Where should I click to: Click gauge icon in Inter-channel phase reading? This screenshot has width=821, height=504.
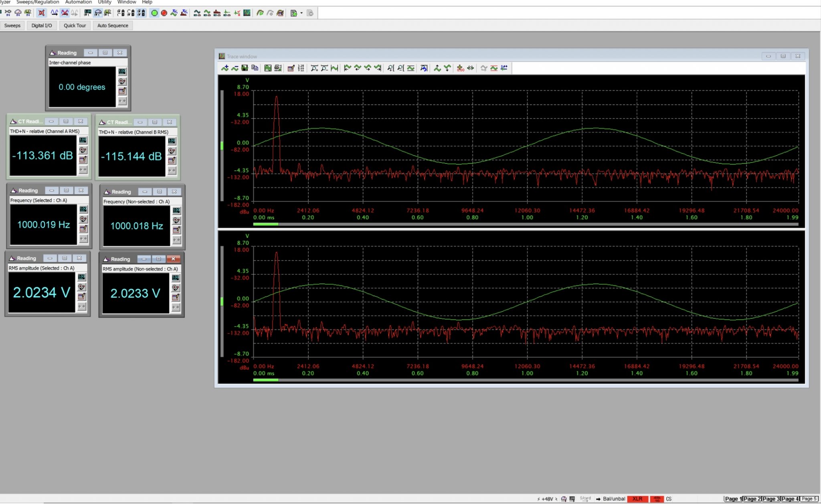point(122,81)
